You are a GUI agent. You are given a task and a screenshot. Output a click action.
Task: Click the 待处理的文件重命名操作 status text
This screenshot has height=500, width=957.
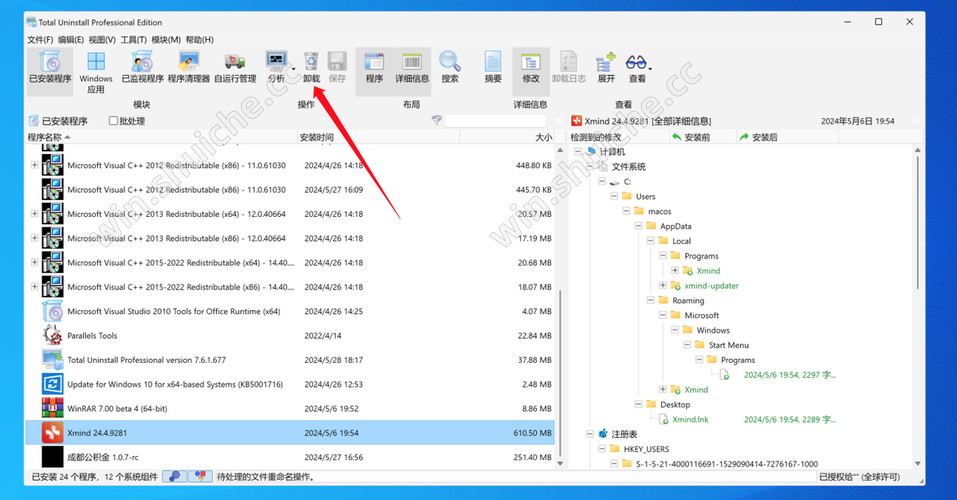click(266, 477)
